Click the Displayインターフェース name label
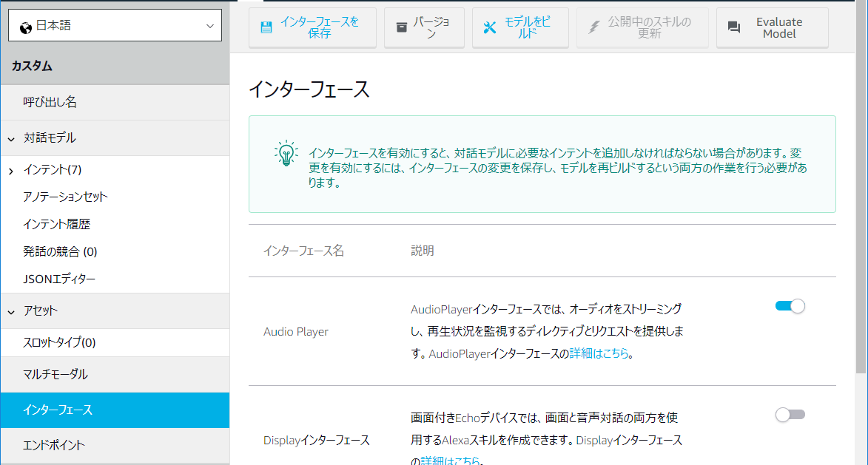868x465 pixels. click(x=316, y=441)
